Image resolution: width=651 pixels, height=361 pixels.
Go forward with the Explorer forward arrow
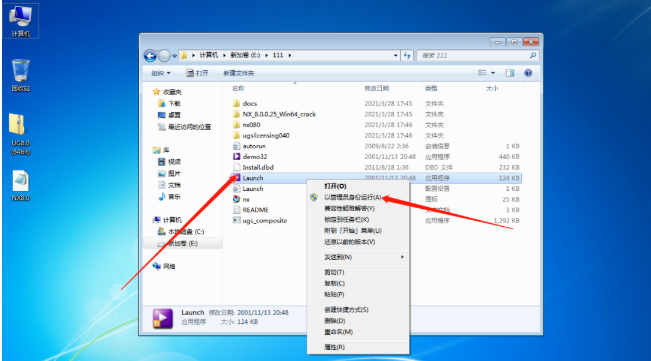164,56
